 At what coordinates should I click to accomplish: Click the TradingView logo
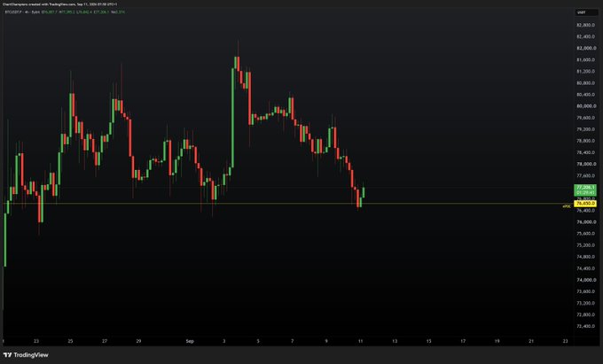coord(26,355)
